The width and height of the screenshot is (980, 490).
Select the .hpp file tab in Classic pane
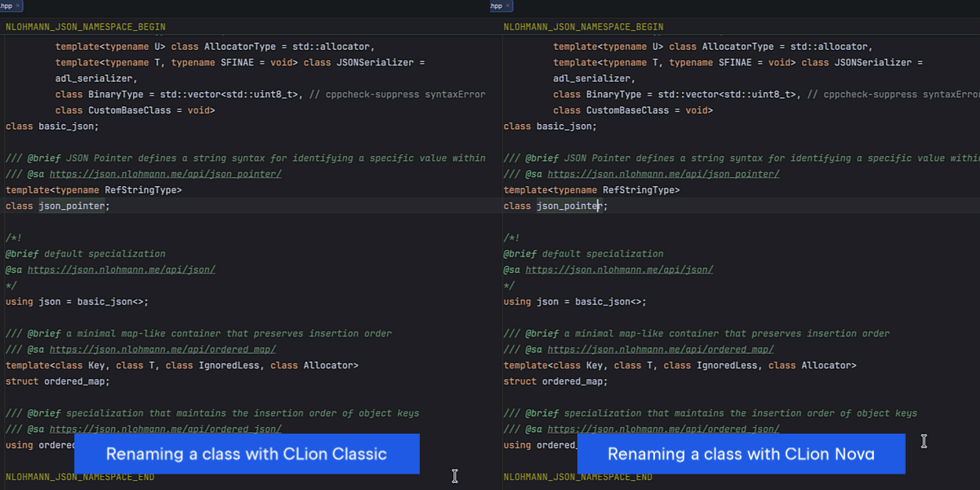point(7,6)
